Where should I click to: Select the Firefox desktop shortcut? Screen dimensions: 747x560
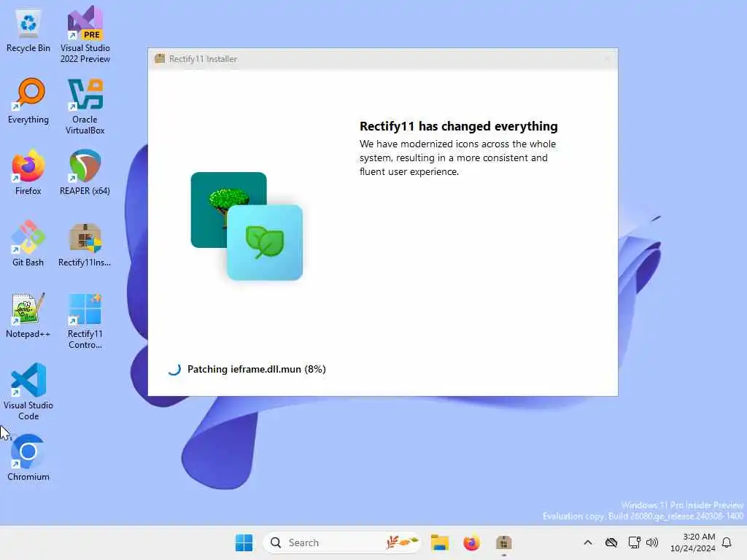pos(28,172)
